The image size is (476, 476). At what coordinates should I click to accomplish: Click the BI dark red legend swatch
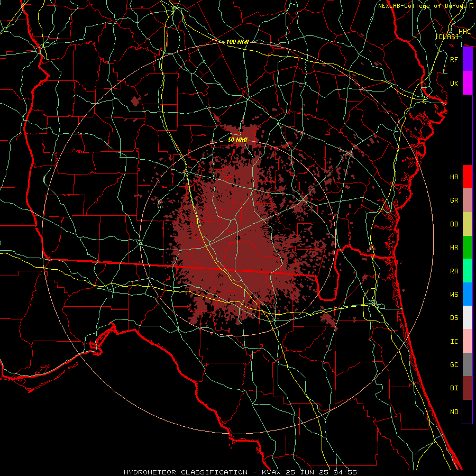pos(467,388)
